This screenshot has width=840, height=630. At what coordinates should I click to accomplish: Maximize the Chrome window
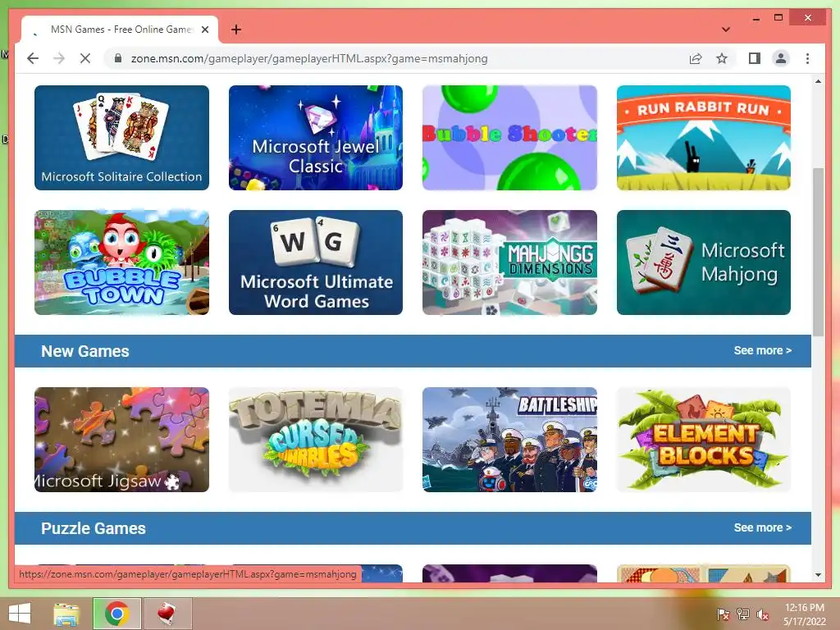point(778,18)
